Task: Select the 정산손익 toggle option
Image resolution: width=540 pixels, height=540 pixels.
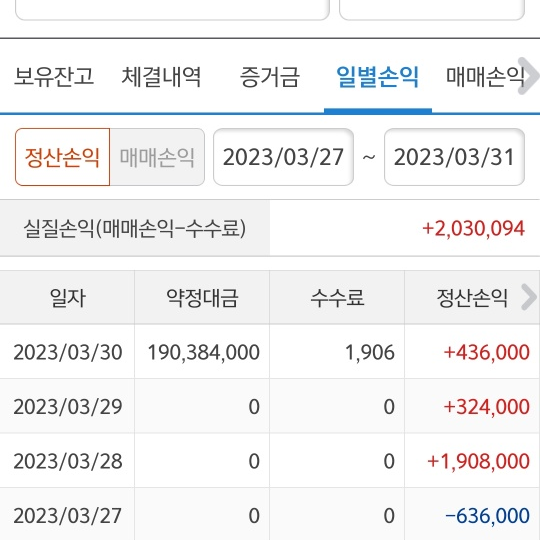Action: (x=62, y=157)
